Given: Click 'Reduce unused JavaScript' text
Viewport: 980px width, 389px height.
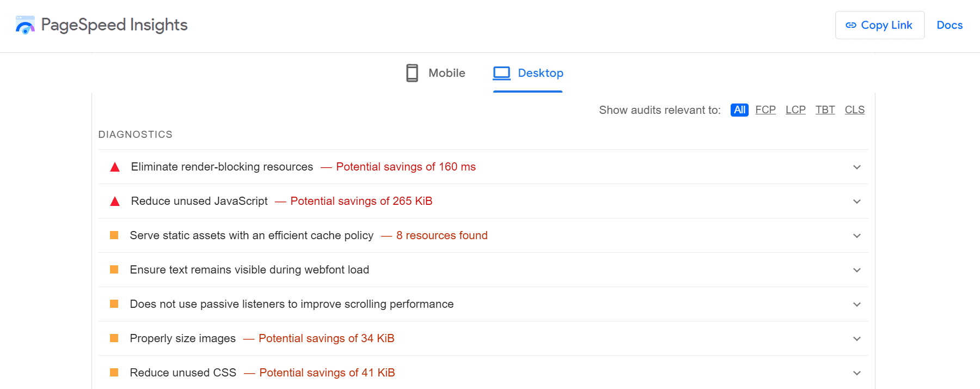Looking at the screenshot, I should click(199, 201).
